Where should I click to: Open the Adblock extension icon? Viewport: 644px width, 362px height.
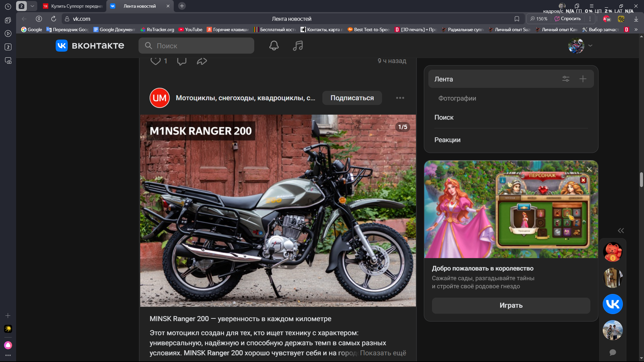pyautogui.click(x=607, y=19)
